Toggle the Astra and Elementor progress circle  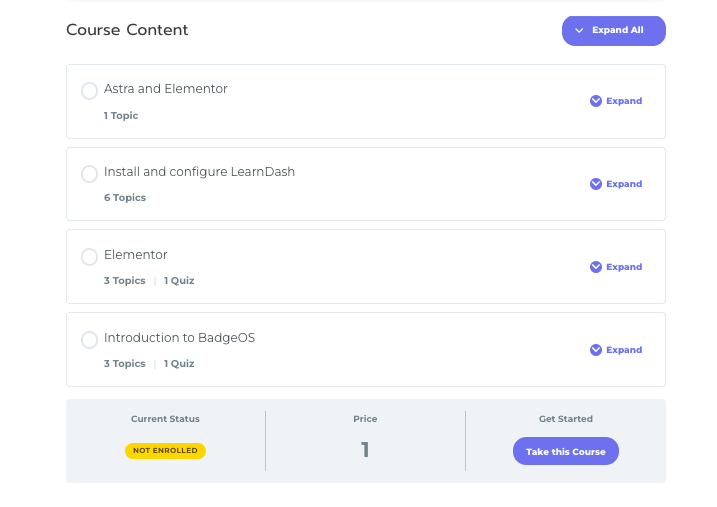[x=89, y=91]
